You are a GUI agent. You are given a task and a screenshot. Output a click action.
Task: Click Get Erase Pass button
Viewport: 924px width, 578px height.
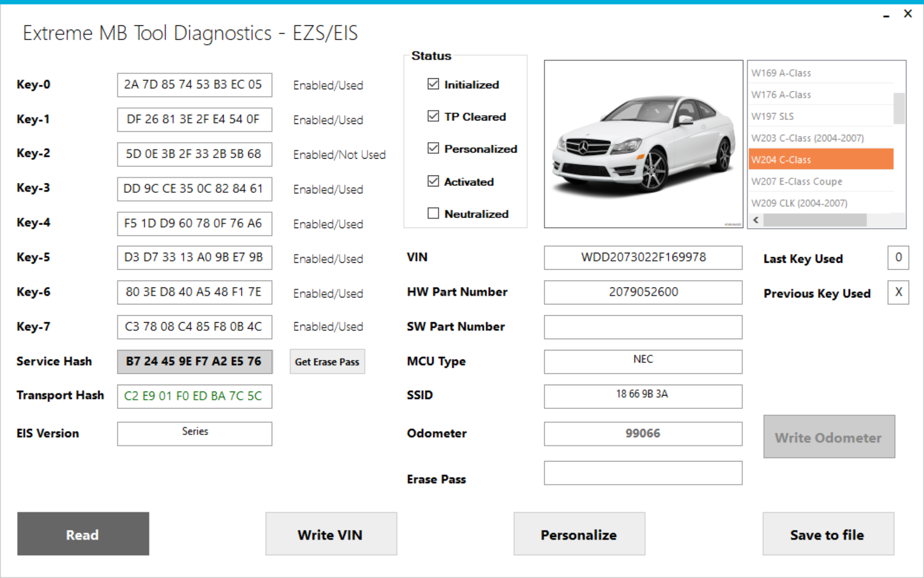327,361
